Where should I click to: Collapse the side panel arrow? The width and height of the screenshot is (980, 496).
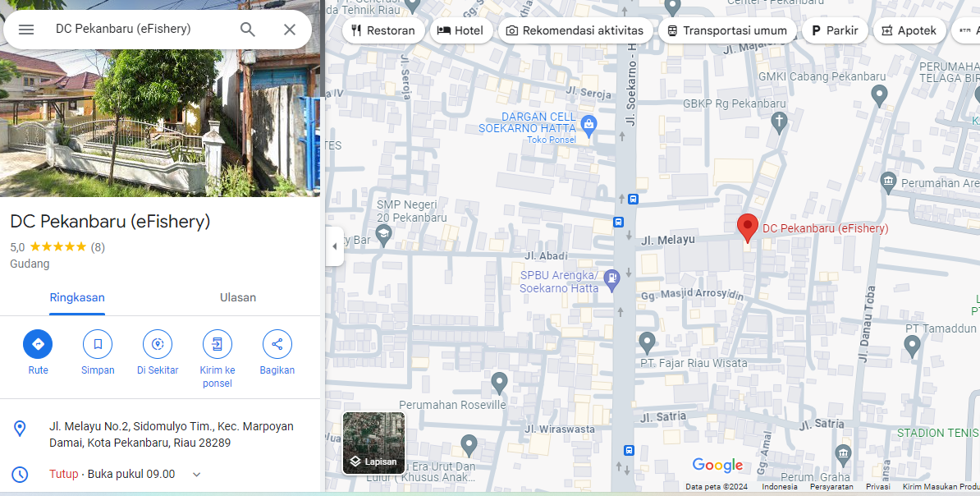point(334,246)
